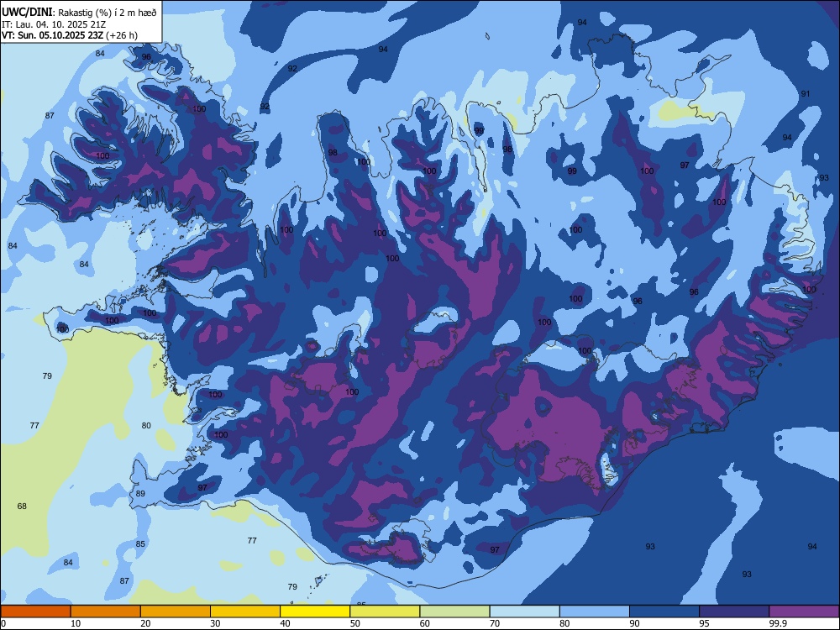Select the 30–40 golden yellow legend swatch
The width and height of the screenshot is (840, 630).
245,612
